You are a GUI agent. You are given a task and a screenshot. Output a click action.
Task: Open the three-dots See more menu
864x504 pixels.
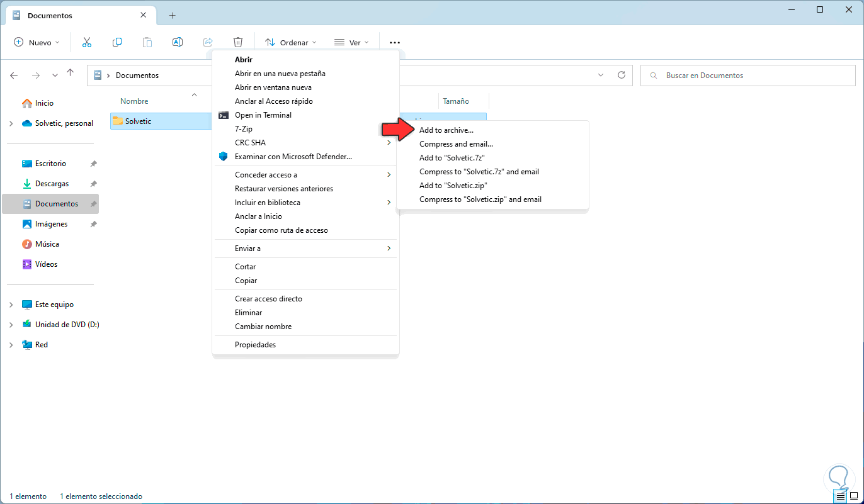tap(395, 42)
